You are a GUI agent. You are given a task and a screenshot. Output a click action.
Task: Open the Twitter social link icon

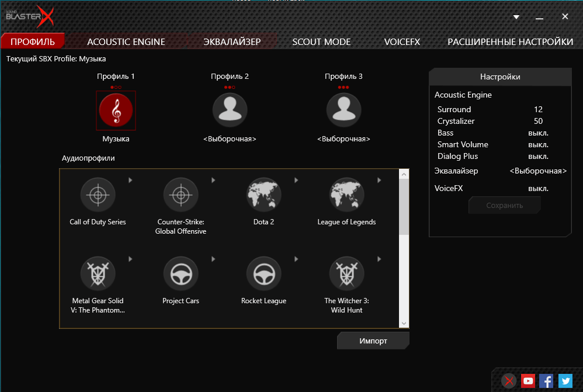[565, 381]
